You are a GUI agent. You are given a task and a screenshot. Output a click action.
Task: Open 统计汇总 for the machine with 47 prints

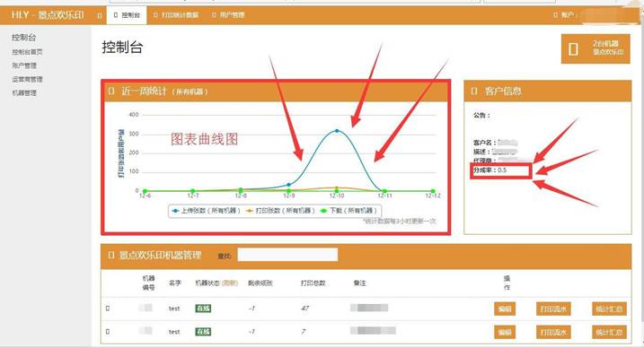pos(609,309)
